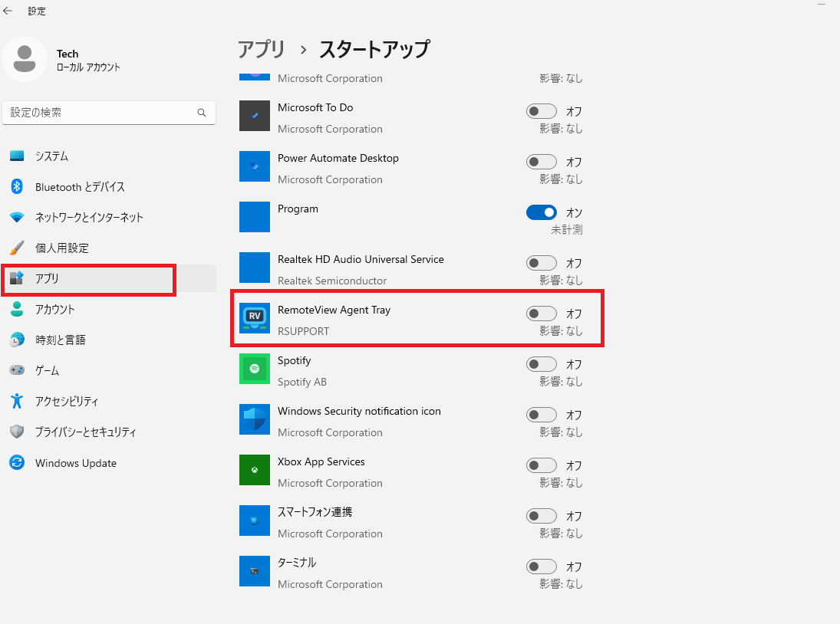
Task: Open ネットワークとインターネット category
Action: coord(109,217)
